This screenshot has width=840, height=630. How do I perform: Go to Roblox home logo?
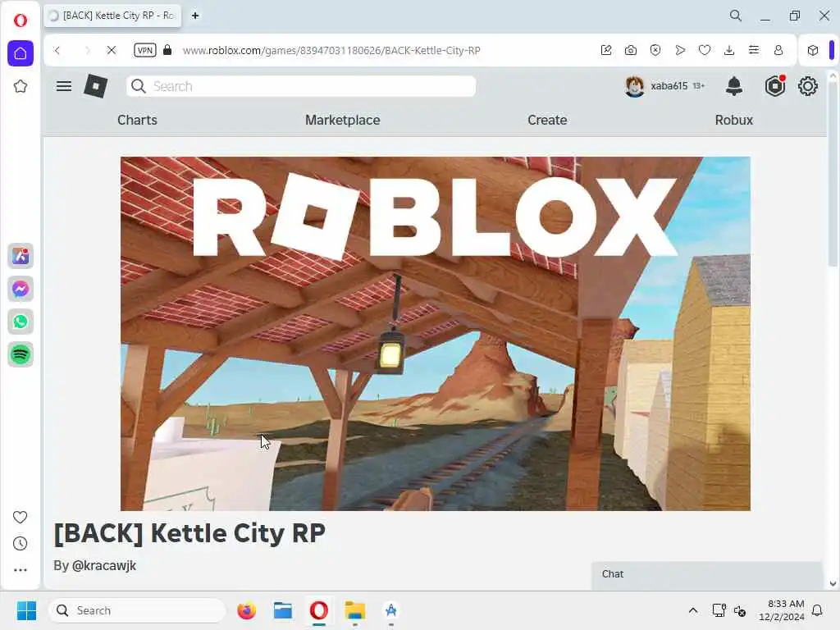coord(96,86)
